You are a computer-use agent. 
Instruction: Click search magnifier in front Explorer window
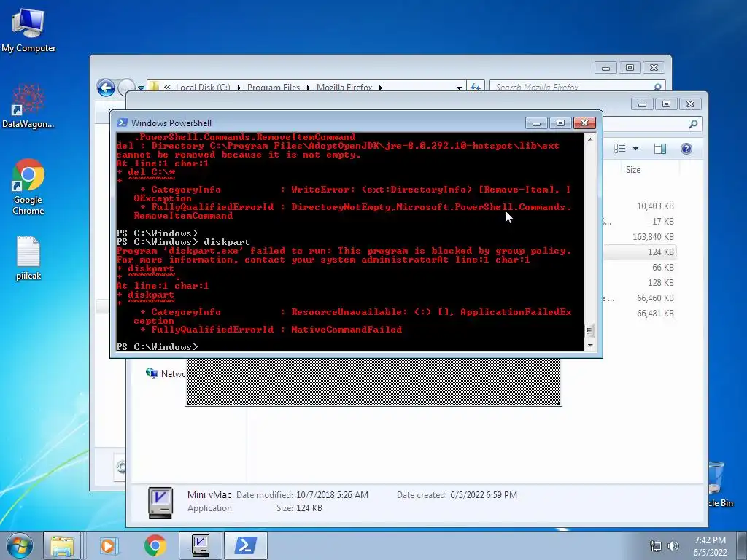click(x=693, y=124)
